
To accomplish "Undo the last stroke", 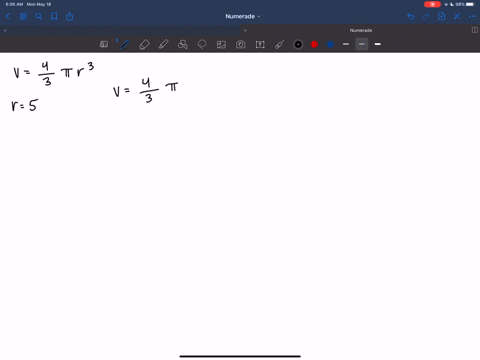I will tap(411, 16).
